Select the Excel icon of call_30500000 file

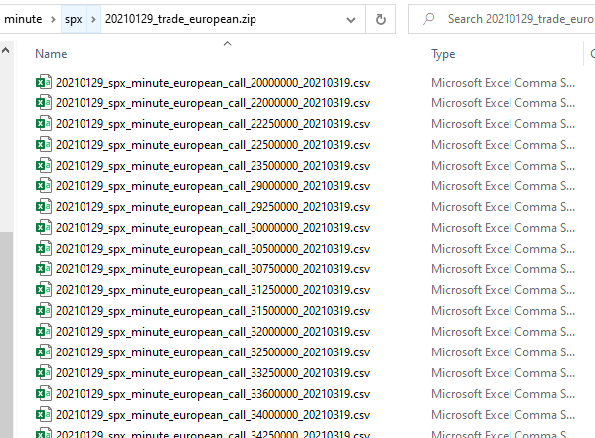coord(44,249)
